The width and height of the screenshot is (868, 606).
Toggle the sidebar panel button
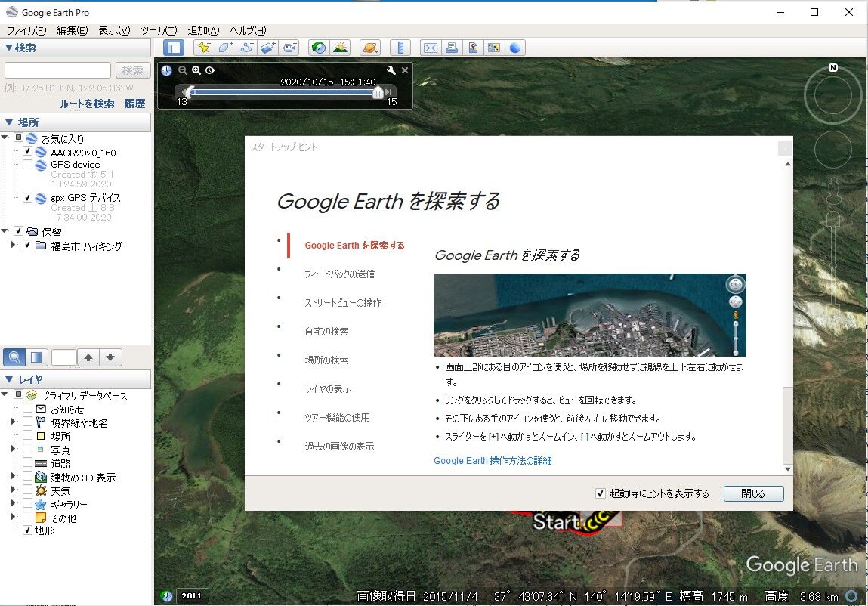(174, 48)
